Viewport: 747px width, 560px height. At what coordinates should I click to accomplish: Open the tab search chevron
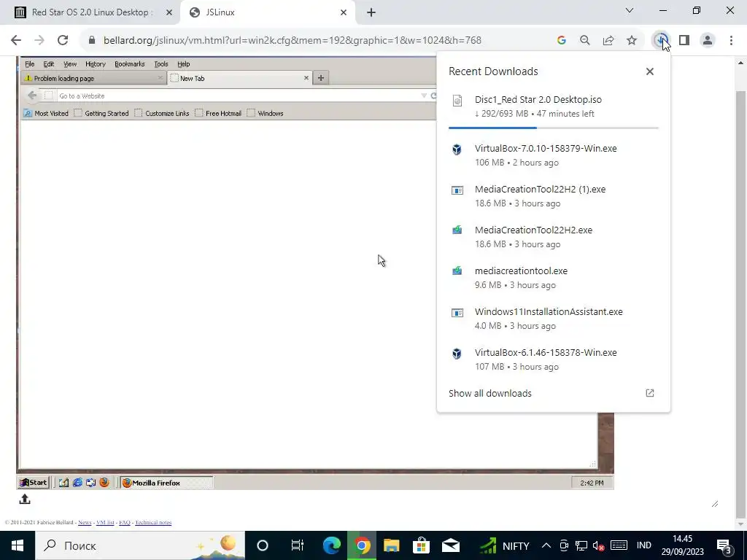[x=630, y=10]
